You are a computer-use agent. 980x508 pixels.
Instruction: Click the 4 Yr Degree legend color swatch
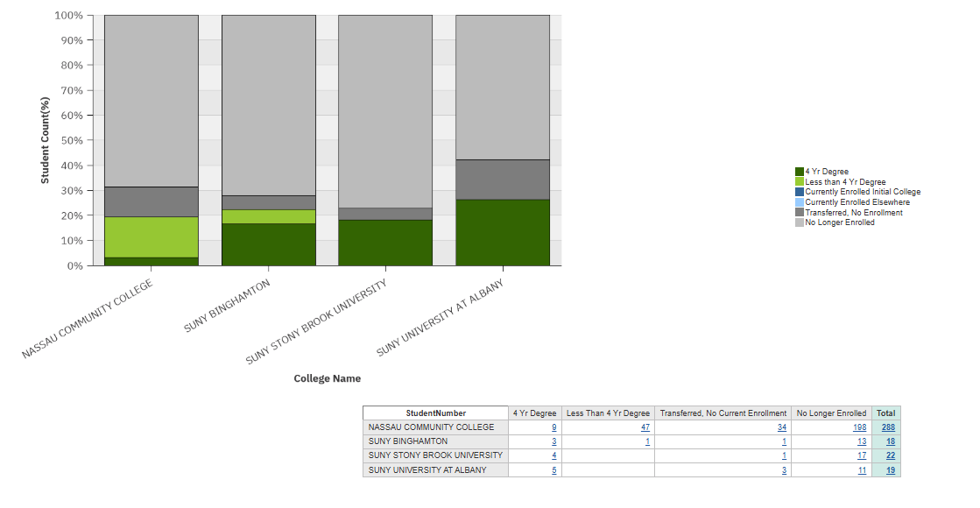tap(800, 171)
